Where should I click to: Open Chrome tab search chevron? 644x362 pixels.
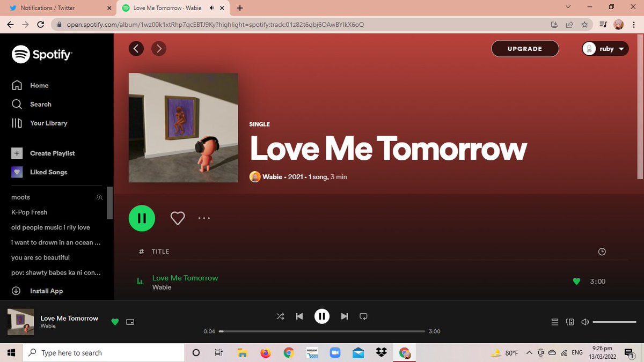point(568,8)
